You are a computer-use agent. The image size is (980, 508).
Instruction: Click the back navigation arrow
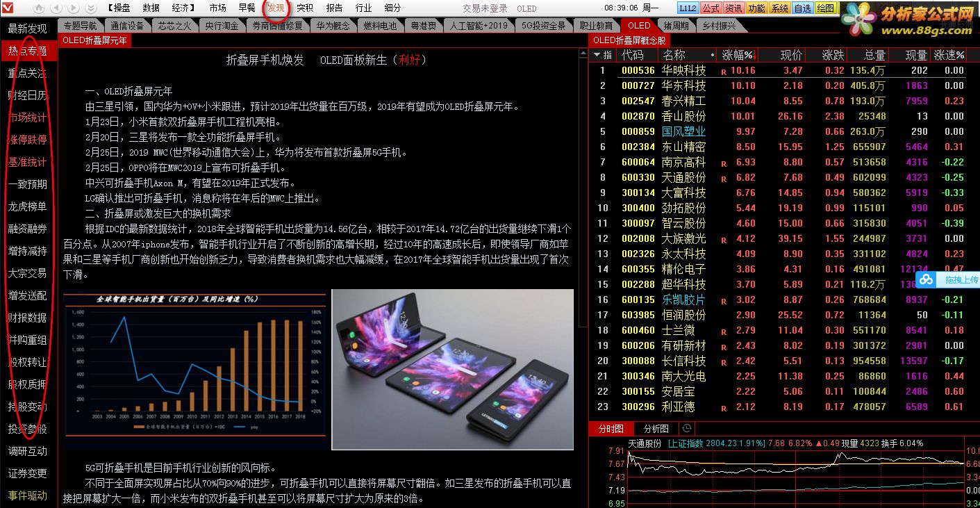[56, 8]
